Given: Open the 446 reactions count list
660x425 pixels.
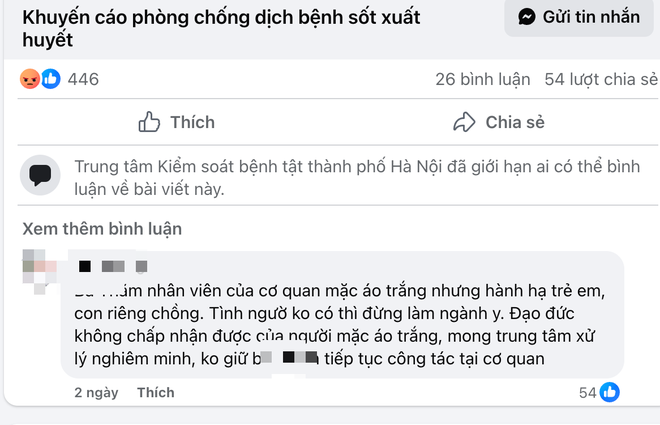Looking at the screenshot, I should pyautogui.click(x=83, y=80).
